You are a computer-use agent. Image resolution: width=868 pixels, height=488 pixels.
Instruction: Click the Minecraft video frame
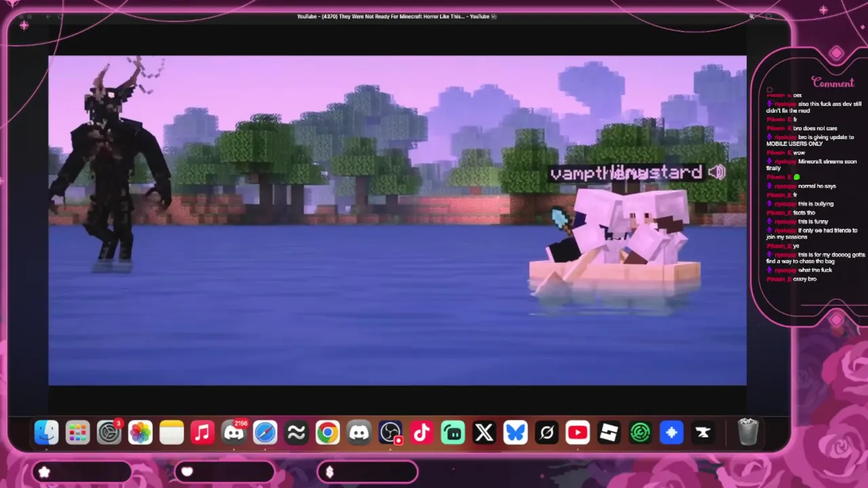tap(397, 220)
